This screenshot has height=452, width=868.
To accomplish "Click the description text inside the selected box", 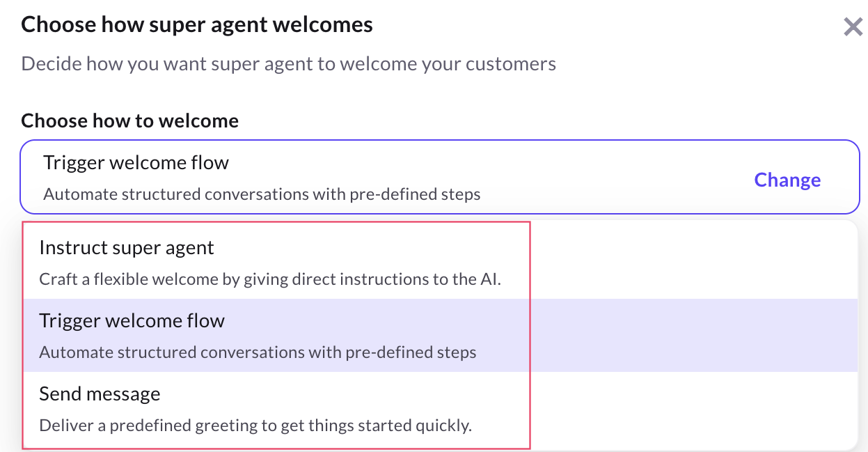I will pyautogui.click(x=262, y=194).
